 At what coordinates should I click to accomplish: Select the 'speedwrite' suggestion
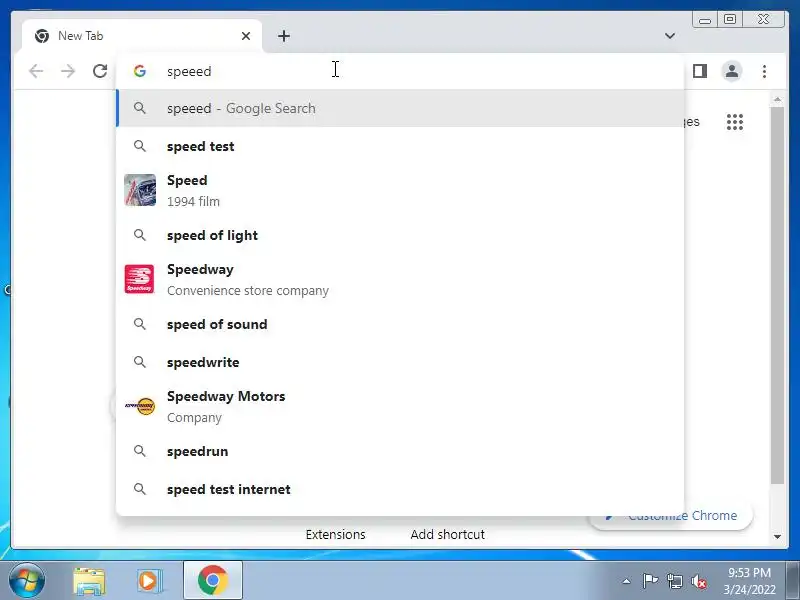click(x=401, y=362)
